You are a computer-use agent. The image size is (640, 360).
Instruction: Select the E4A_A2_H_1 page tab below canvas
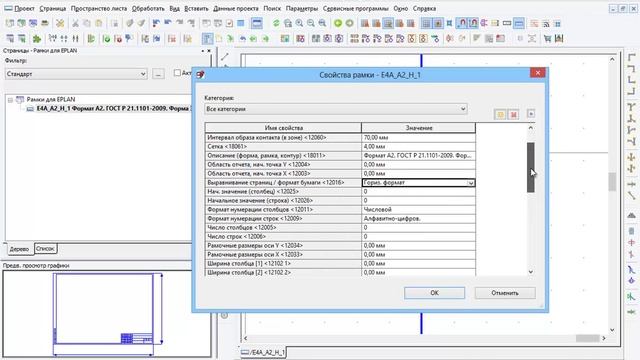click(263, 352)
